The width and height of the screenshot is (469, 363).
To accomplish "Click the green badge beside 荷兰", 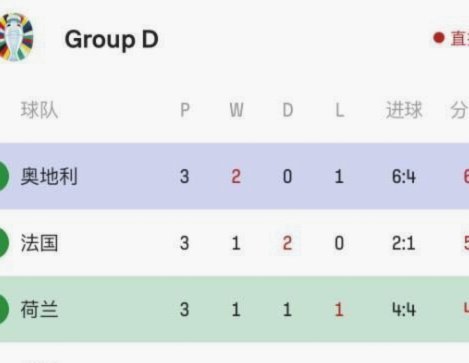I will (x=4, y=310).
